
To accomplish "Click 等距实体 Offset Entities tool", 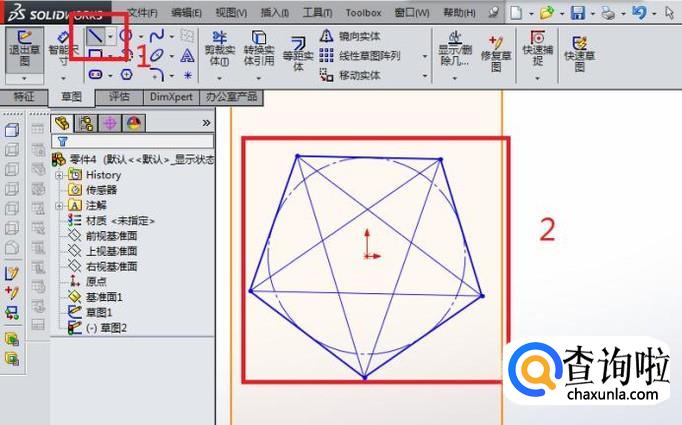I will coord(298,54).
